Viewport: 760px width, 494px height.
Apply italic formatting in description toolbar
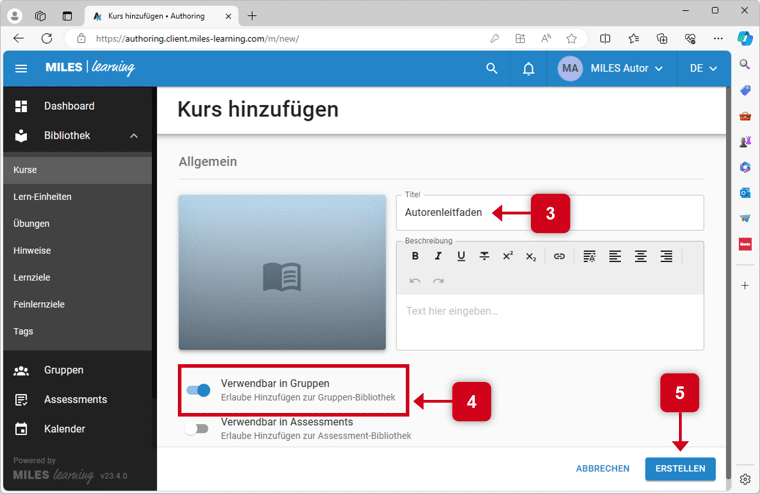[x=438, y=256]
